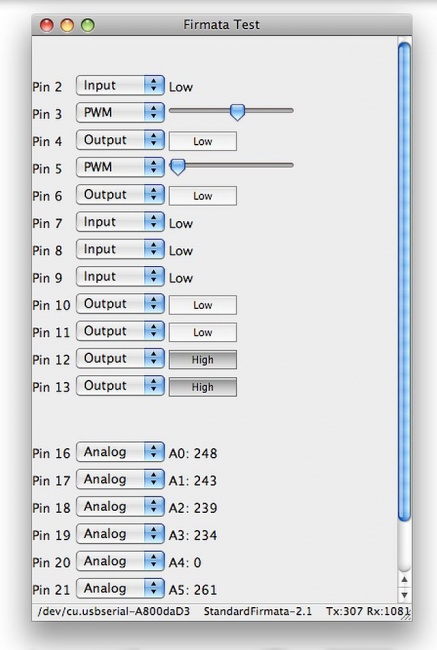Toggle the Pin 10 Low output button
The image size is (437, 650).
click(x=203, y=305)
